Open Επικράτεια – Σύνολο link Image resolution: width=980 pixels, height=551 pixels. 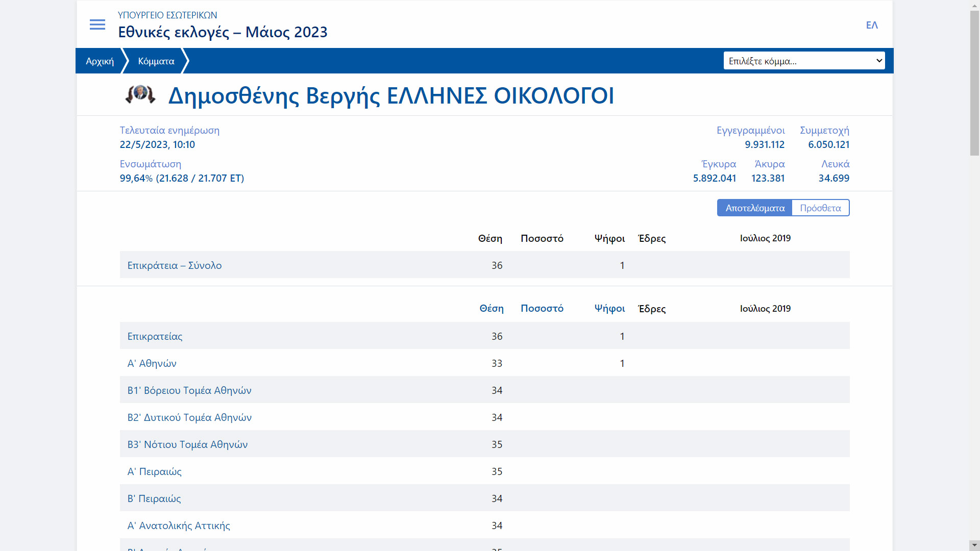[x=175, y=265]
